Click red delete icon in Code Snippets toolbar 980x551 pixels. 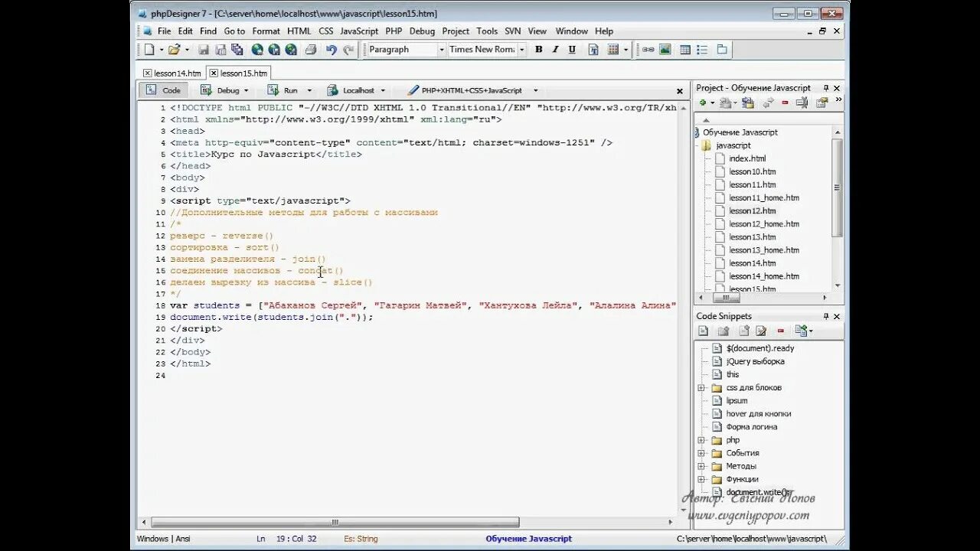click(x=781, y=331)
